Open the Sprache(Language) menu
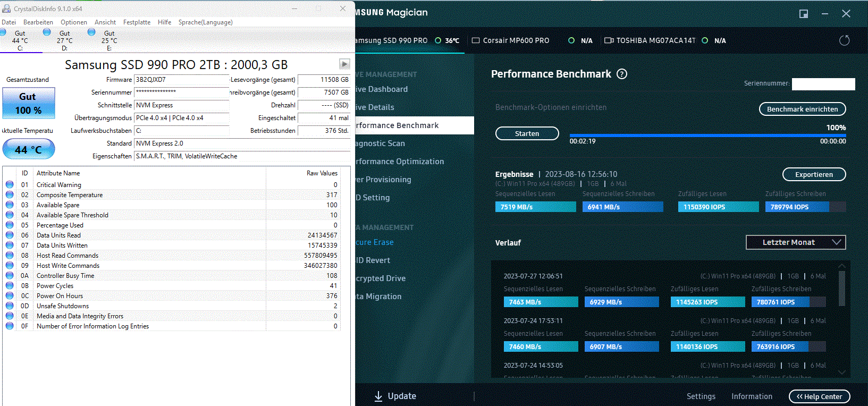This screenshot has width=868, height=406. pos(205,22)
